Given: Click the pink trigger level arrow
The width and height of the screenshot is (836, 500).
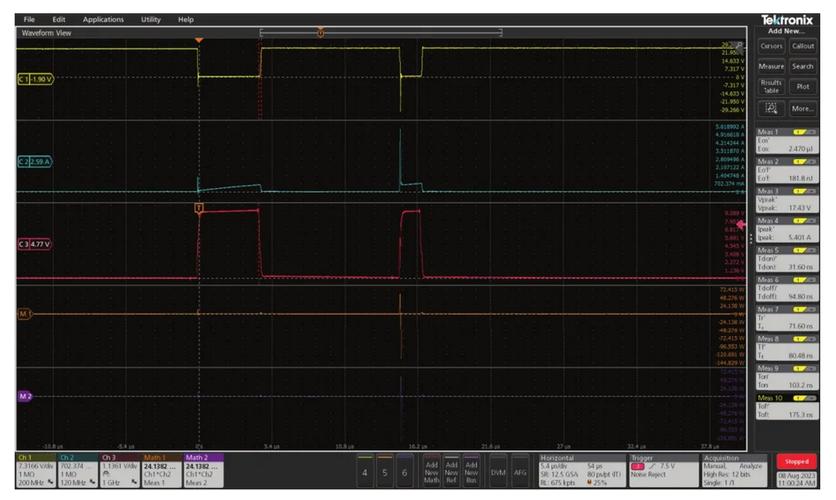Looking at the screenshot, I should click(741, 224).
